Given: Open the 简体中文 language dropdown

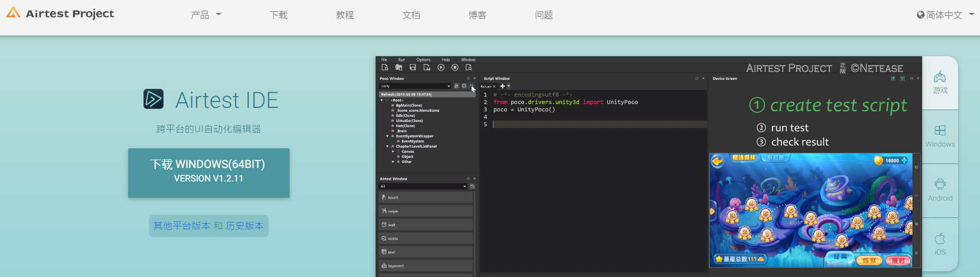Looking at the screenshot, I should click(945, 15).
